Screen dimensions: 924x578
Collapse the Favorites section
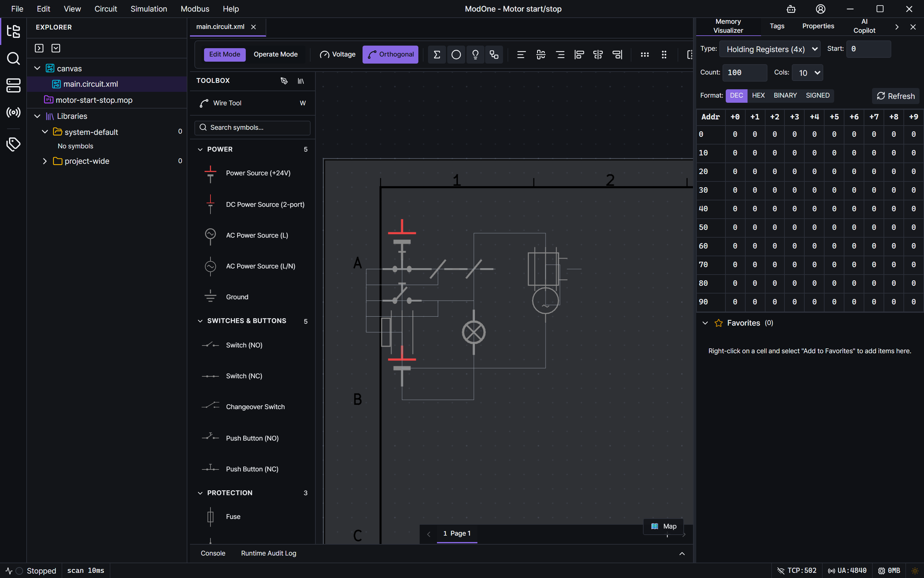(x=705, y=323)
